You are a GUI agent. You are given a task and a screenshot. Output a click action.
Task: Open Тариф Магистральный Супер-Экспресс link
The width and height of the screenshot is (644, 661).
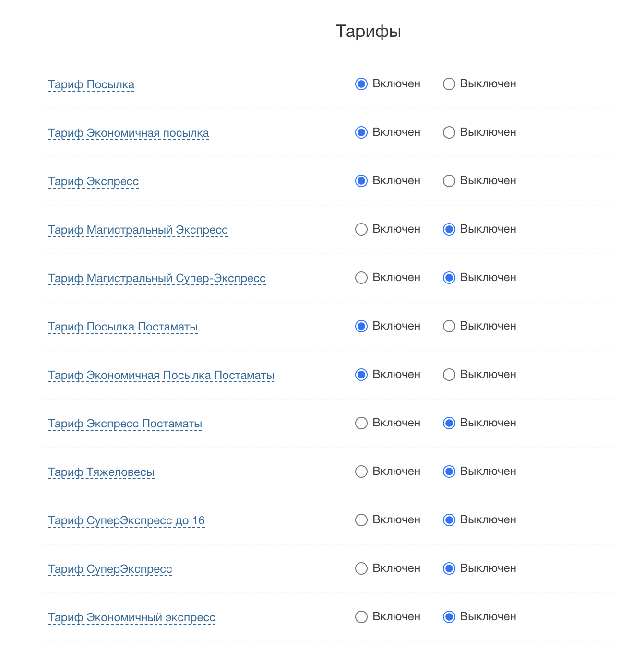click(156, 279)
